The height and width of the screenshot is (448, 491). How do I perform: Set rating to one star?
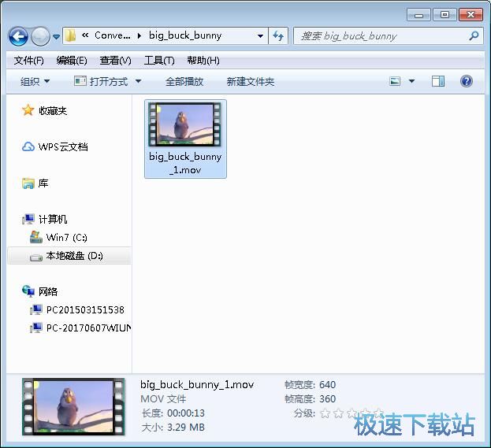[325, 413]
